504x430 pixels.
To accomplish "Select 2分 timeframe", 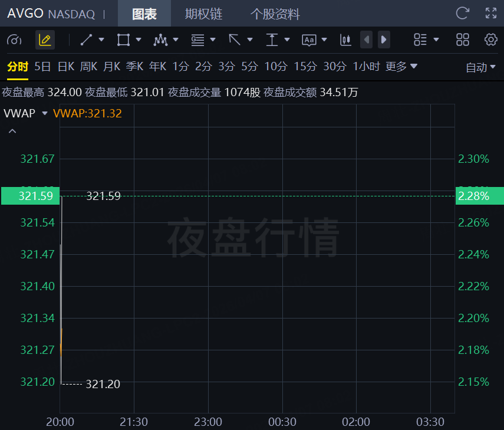I will pyautogui.click(x=203, y=67).
